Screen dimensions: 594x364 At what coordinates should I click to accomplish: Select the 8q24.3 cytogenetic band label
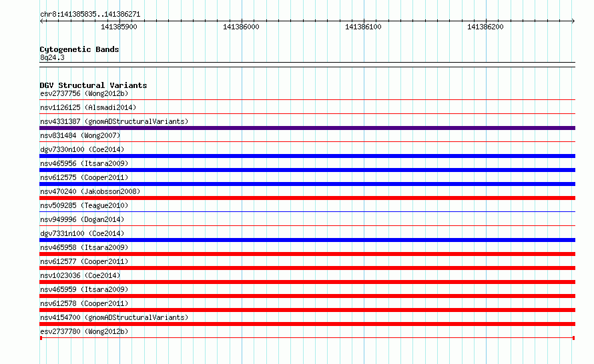pos(52,58)
